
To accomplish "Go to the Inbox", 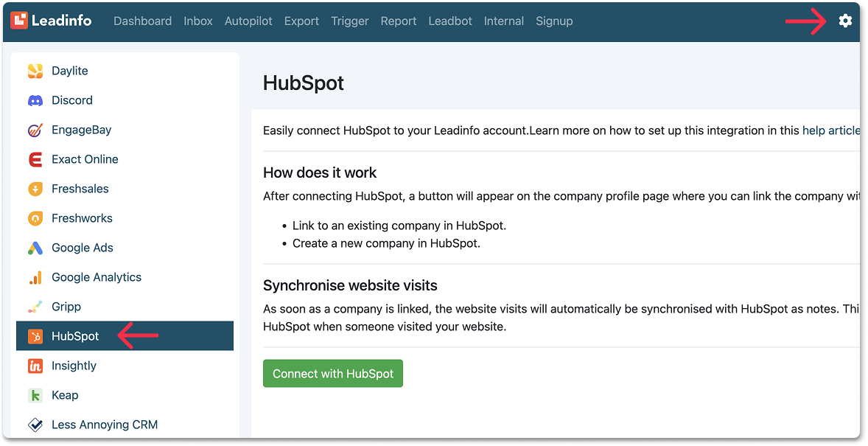I will pyautogui.click(x=198, y=21).
